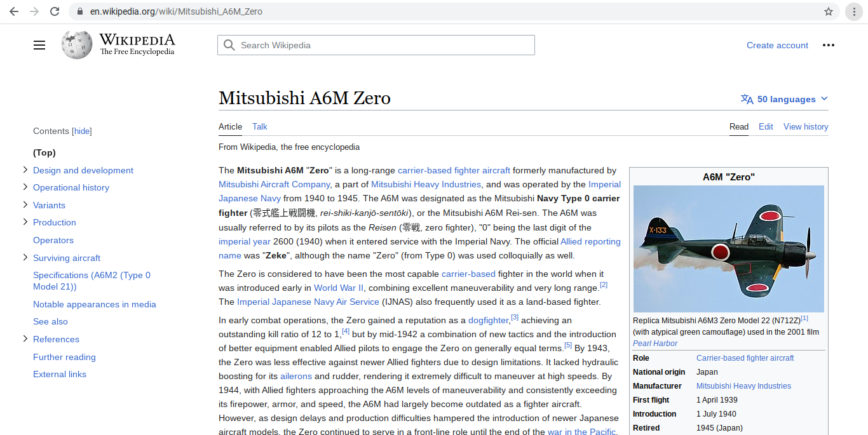Open Imperial Japanese Navy Air Service link
The width and height of the screenshot is (868, 435).
pos(308,302)
